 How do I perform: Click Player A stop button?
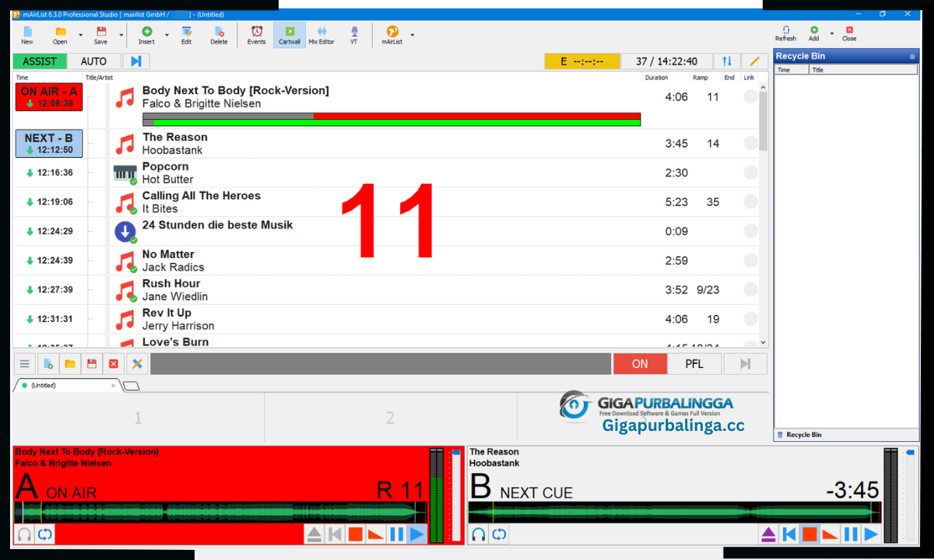[x=356, y=534]
